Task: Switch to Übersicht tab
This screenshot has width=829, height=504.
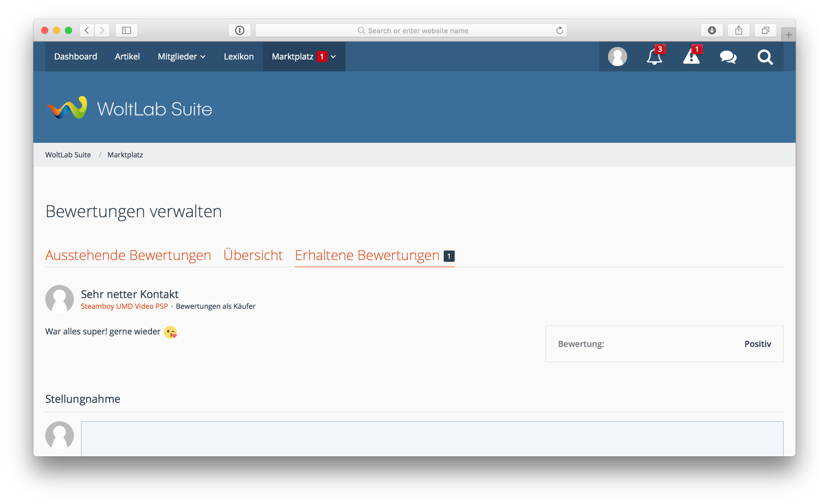Action: pos(253,255)
